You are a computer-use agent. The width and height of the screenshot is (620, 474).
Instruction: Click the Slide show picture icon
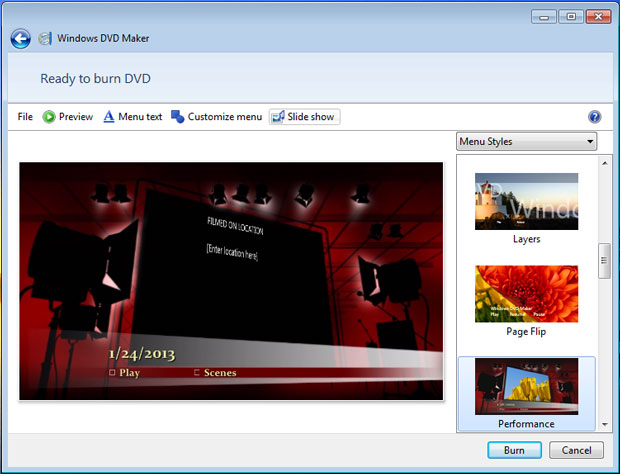(x=278, y=117)
